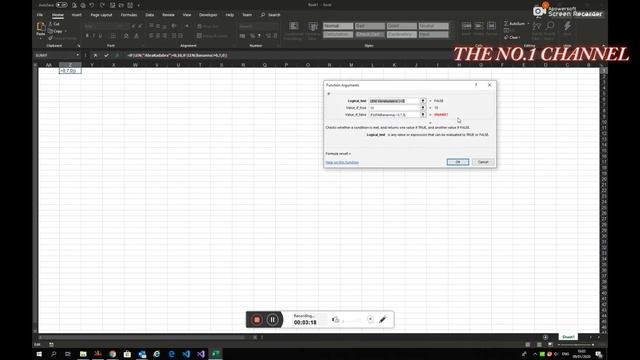Click the Value_if_true input field
The height and width of the screenshot is (360, 640).
click(394, 108)
